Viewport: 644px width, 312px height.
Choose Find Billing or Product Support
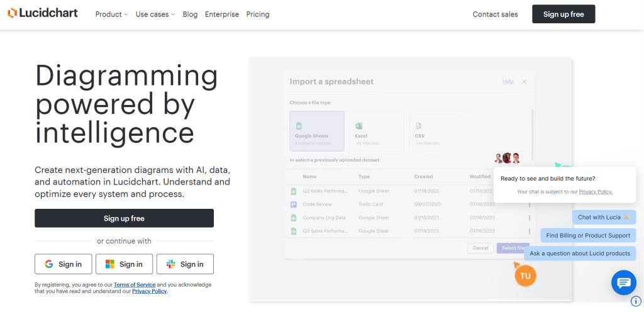click(x=588, y=236)
